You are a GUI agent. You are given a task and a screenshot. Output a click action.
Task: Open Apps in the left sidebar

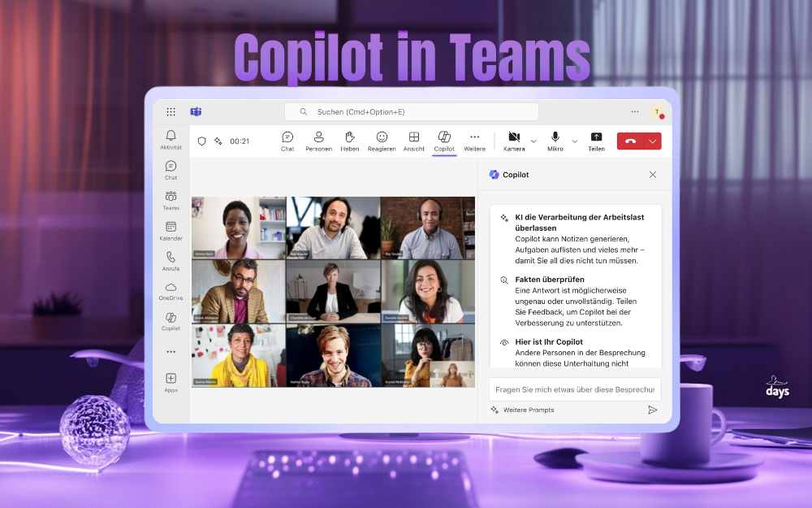coord(171,383)
